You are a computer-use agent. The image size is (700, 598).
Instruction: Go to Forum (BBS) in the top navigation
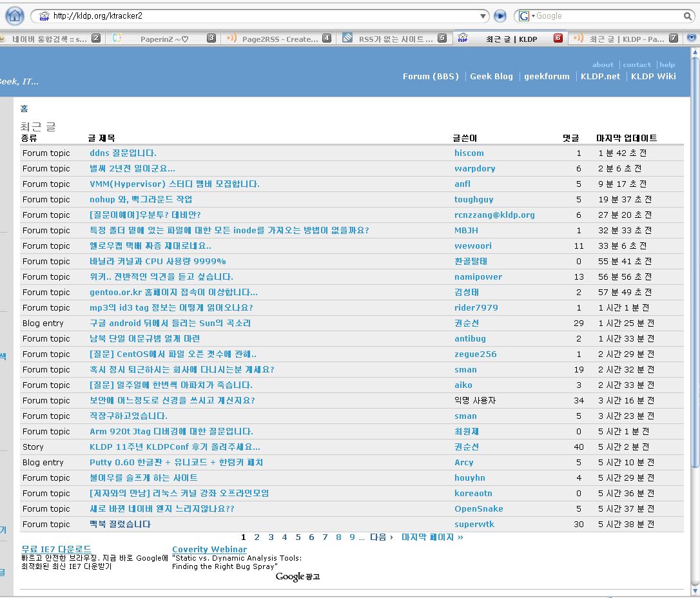(431, 76)
